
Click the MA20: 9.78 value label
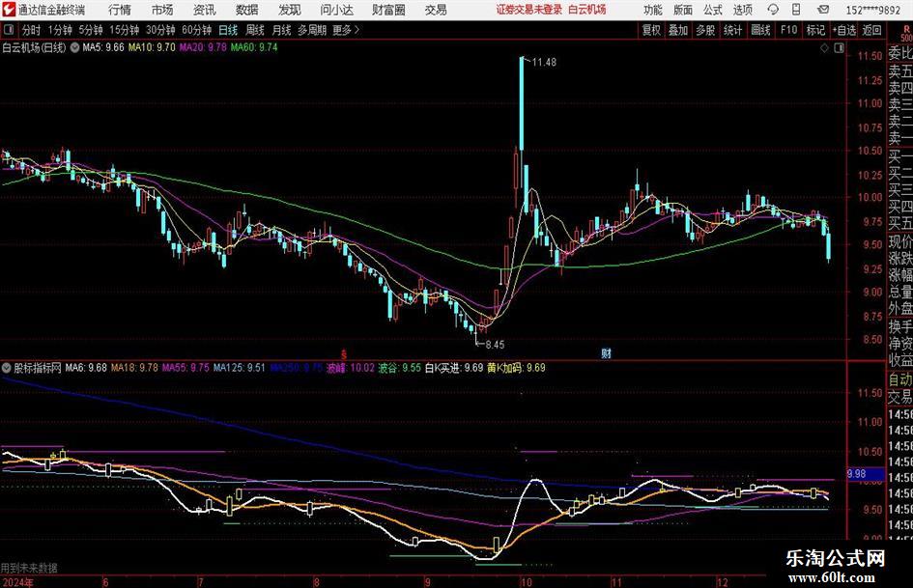(x=203, y=47)
